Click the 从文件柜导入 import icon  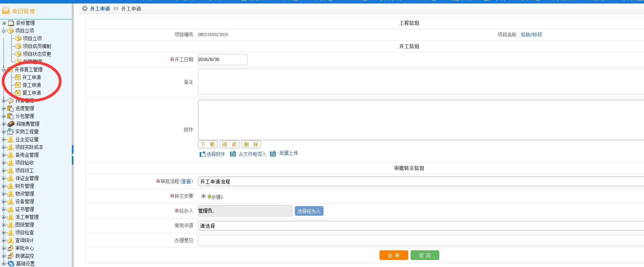point(233,154)
